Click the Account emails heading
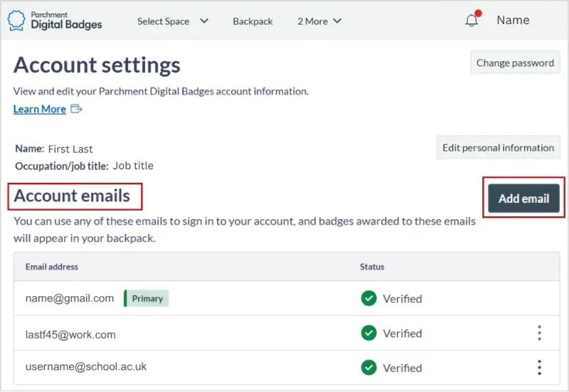This screenshot has width=569, height=392. point(72,196)
